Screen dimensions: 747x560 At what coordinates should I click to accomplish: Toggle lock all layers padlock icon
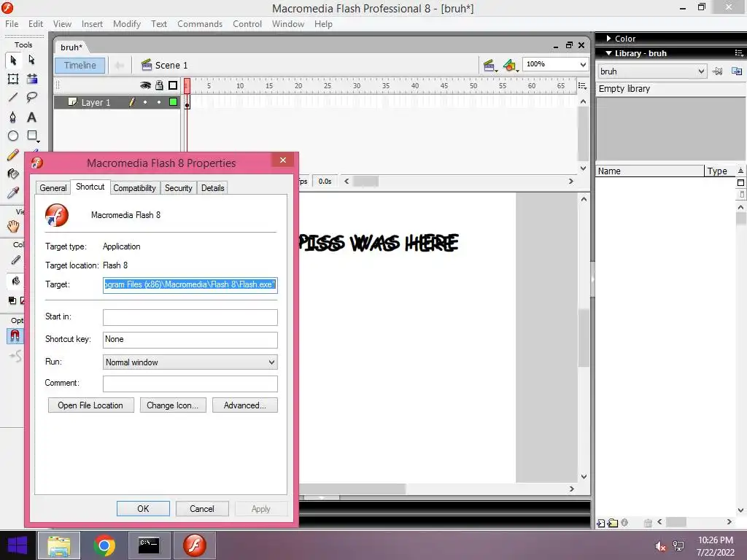click(159, 85)
